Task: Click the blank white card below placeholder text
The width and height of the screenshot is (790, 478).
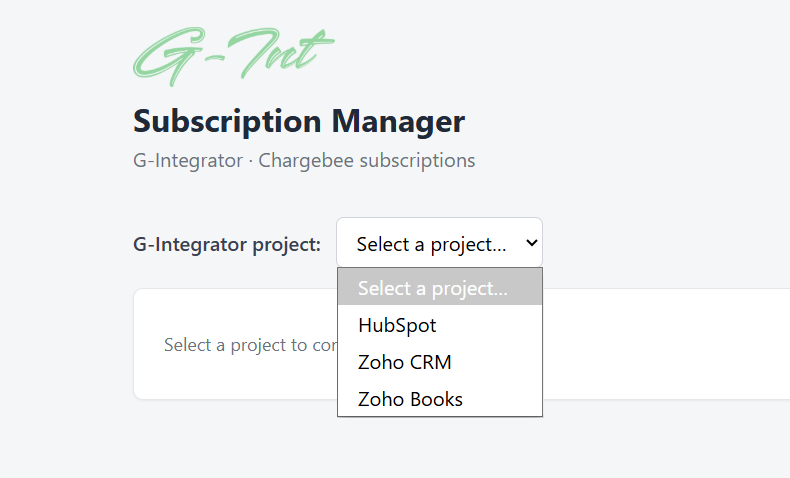Action: point(235,379)
